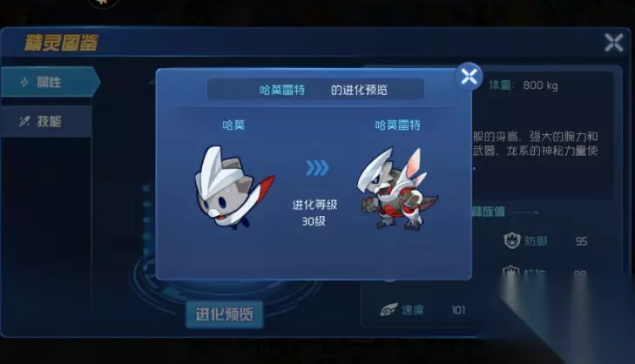Click the sword icon beside 技能
The image size is (635, 364).
point(24,121)
